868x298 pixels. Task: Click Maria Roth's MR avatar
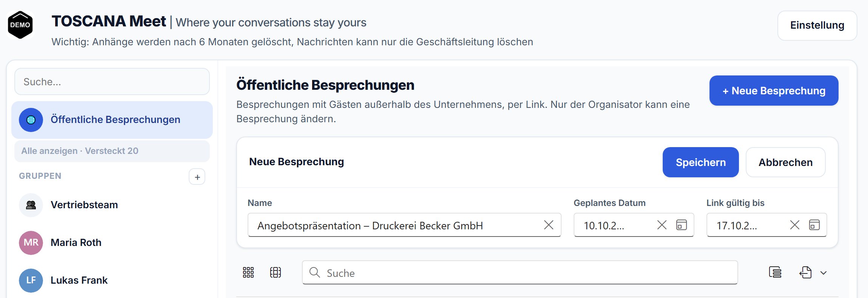pyautogui.click(x=31, y=243)
